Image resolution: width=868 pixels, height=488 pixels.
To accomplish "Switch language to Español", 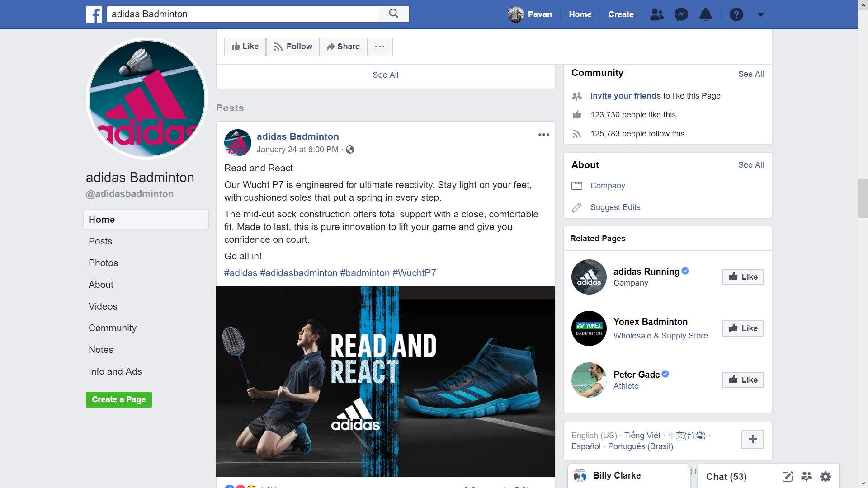I will click(586, 446).
